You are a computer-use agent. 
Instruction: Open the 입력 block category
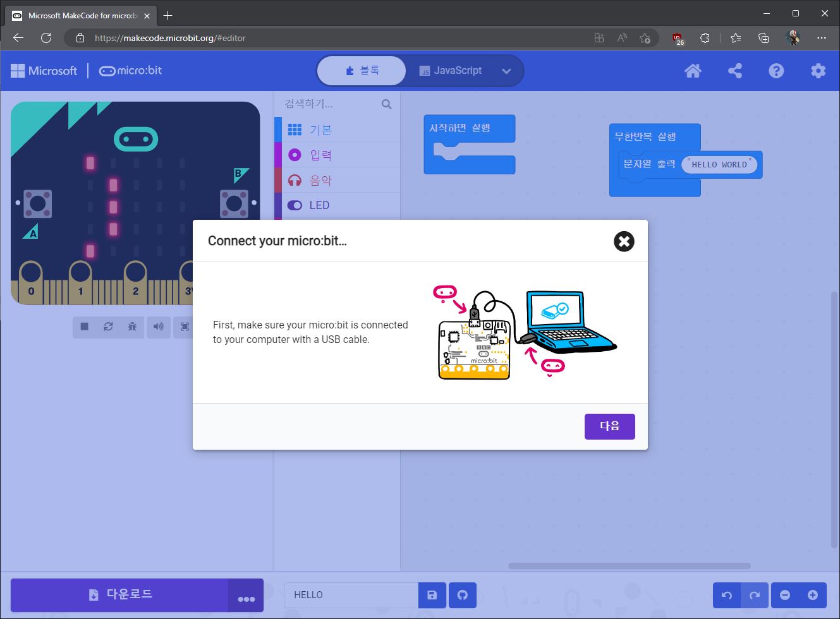(338, 155)
